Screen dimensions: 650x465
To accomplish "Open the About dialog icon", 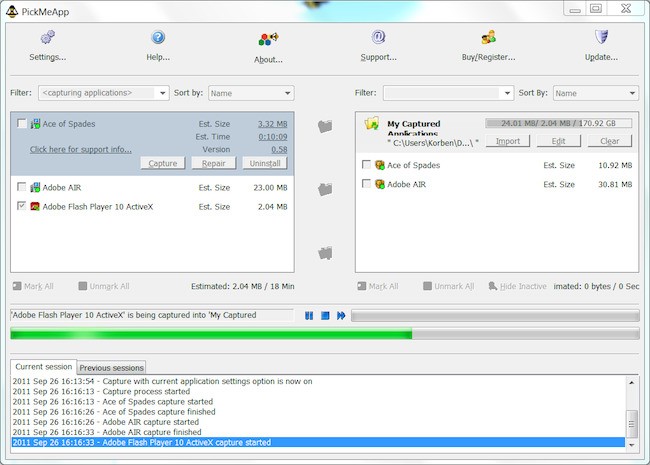I will click(x=268, y=40).
